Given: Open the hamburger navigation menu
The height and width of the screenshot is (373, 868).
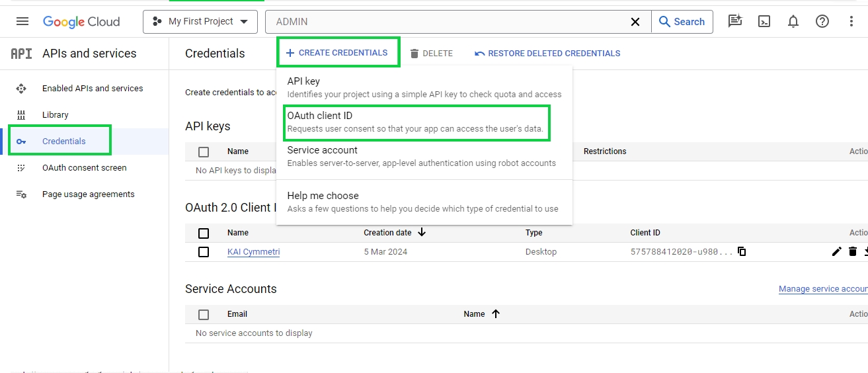Looking at the screenshot, I should [22, 21].
